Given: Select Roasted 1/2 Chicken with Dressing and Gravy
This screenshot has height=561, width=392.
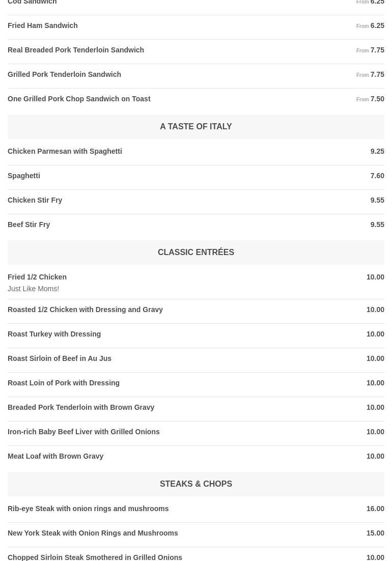Looking at the screenshot, I should coord(85,310).
